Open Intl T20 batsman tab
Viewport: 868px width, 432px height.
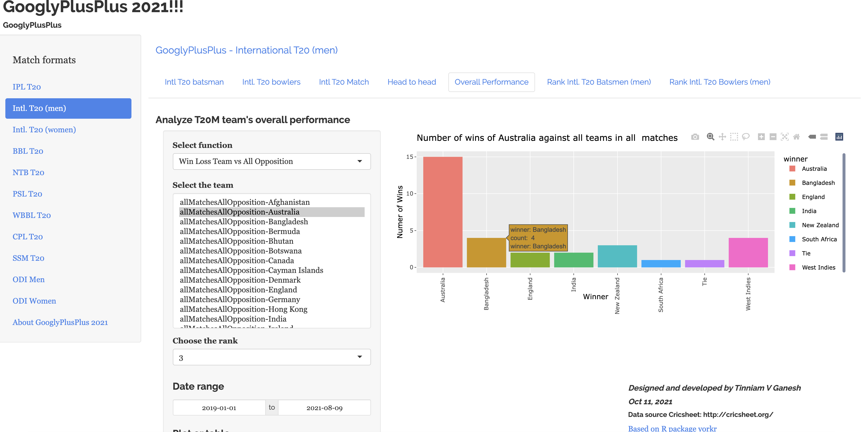point(194,82)
